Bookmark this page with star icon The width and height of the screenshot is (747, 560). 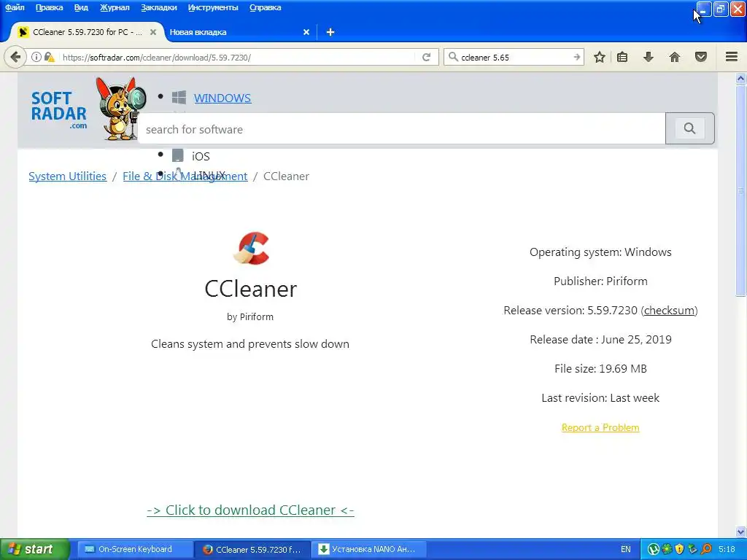pyautogui.click(x=600, y=57)
